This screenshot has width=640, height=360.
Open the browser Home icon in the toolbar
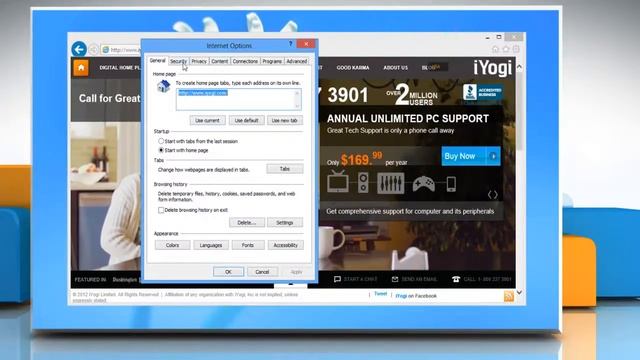tap(495, 49)
